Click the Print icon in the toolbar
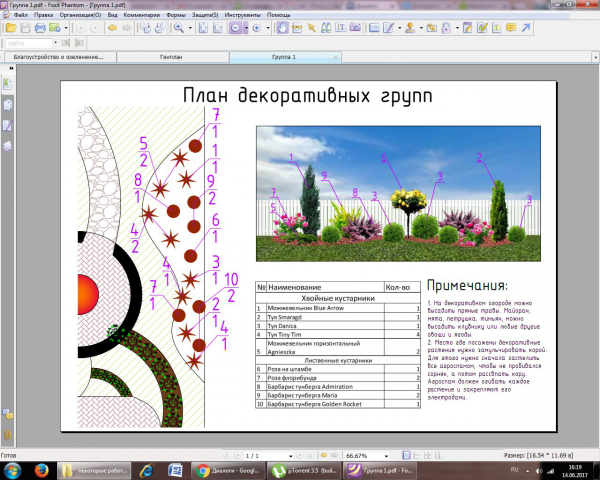This screenshot has height=480, width=600. click(40, 28)
